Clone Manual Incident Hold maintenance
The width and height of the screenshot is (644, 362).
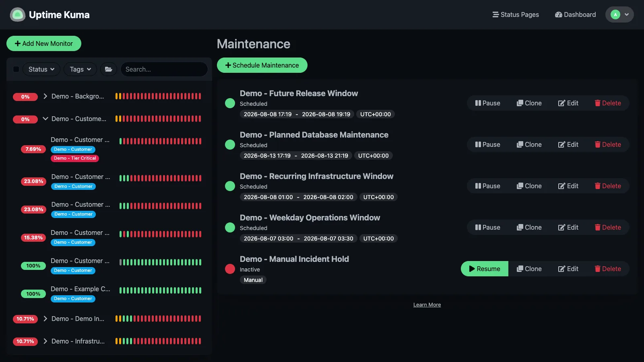[x=529, y=269]
